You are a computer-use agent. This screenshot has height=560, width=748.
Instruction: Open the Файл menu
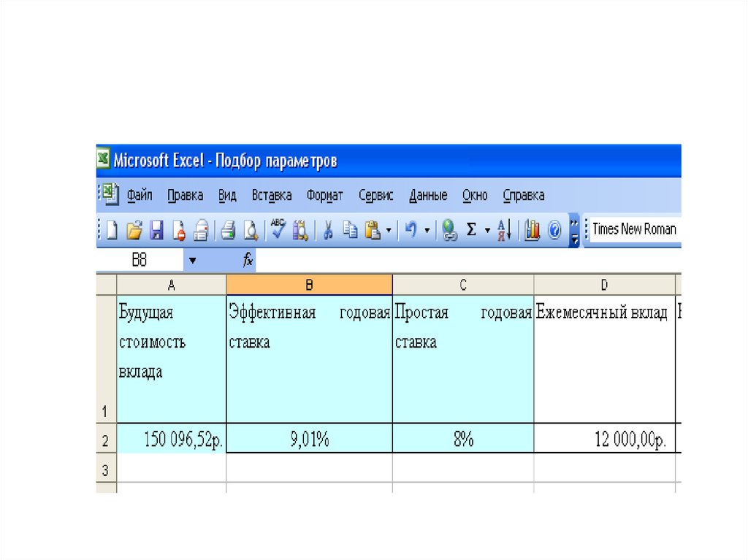point(140,196)
